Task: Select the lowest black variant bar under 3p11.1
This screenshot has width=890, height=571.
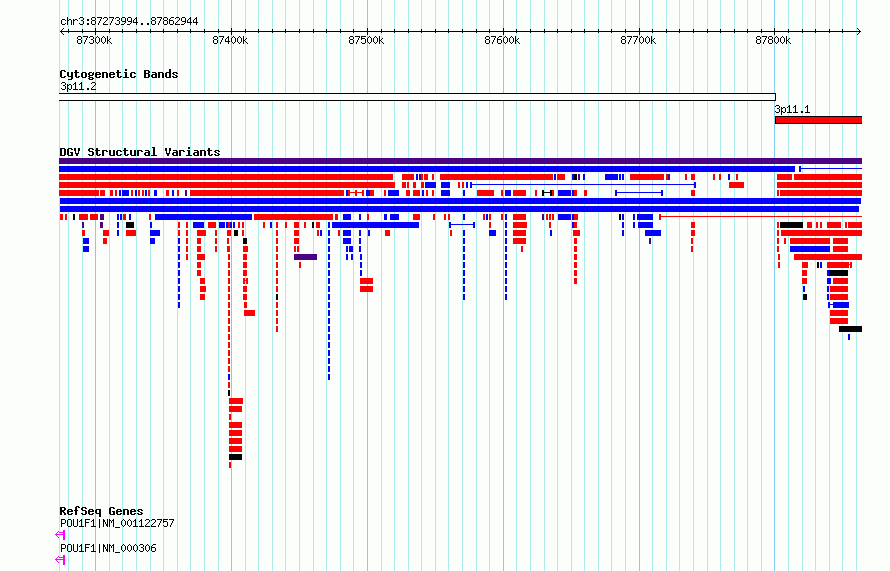Action: [850, 329]
